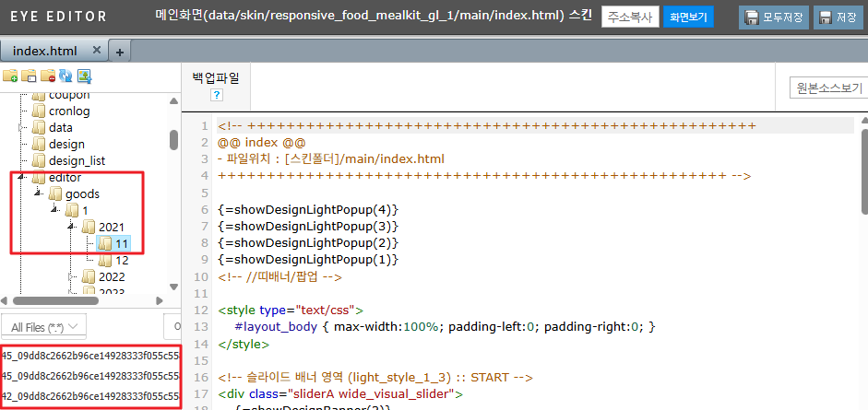Click the input field beside All Files dropdown
The image size is (868, 410).
[172, 327]
